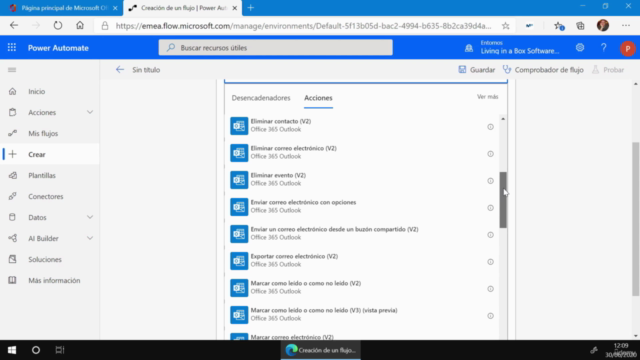This screenshot has width=640, height=360.
Task: Click the actions list scroll up arrow
Action: 503,119
